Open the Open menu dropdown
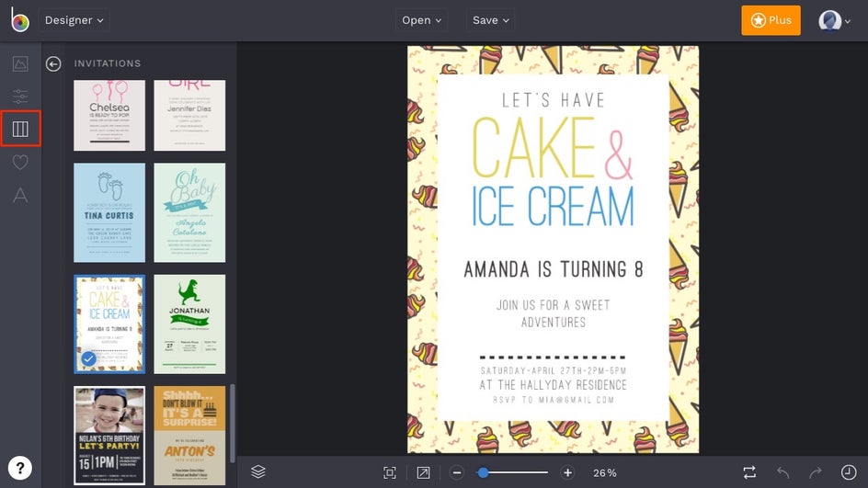Image resolution: width=868 pixels, height=488 pixels. [x=422, y=20]
